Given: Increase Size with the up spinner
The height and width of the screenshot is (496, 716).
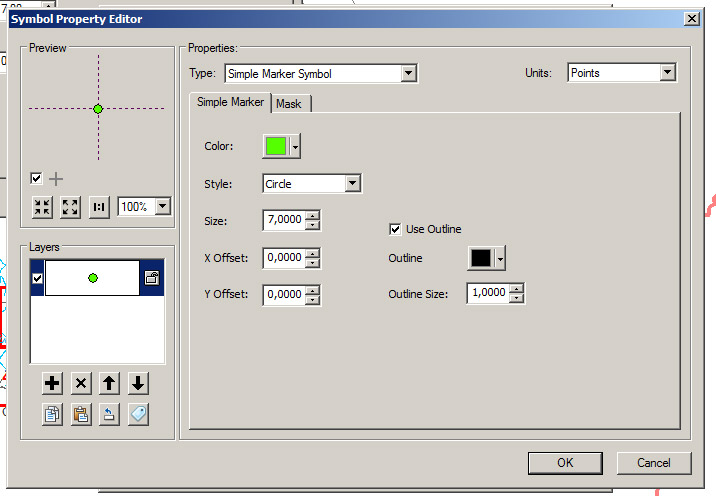Looking at the screenshot, I should 313,216.
